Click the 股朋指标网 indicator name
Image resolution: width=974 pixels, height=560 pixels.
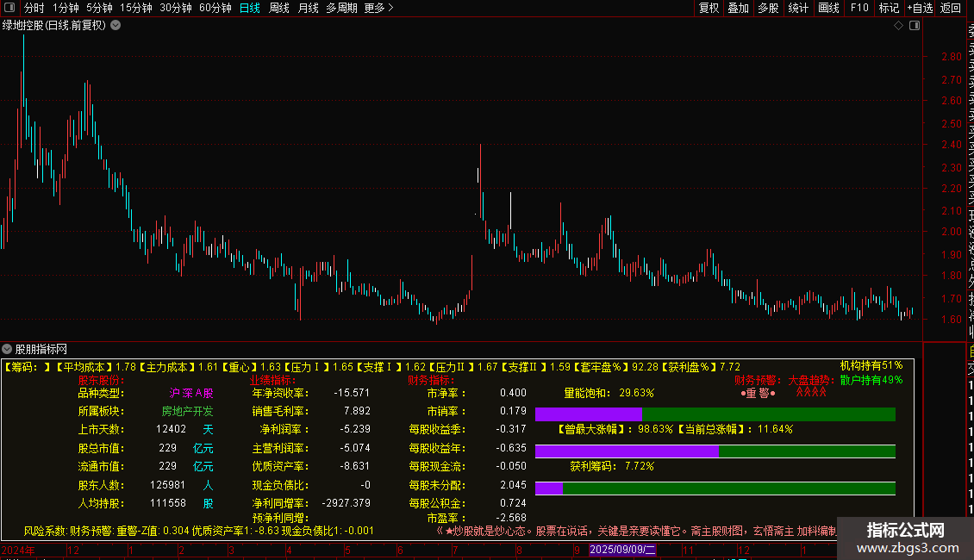coord(41,350)
